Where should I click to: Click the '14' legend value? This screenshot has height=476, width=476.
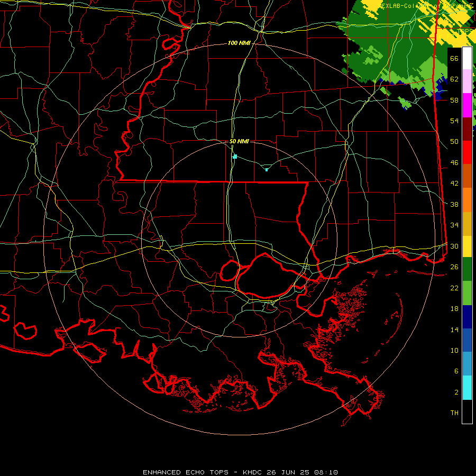click(454, 329)
